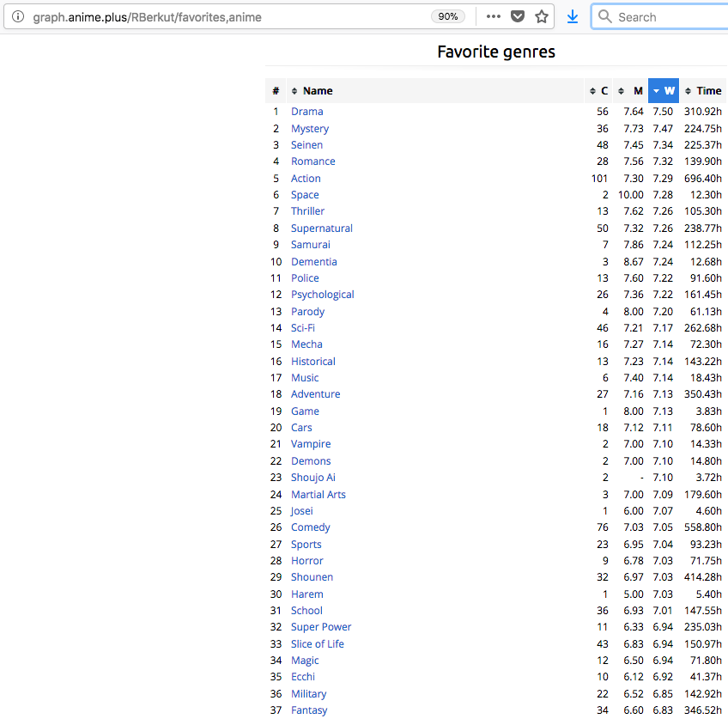
Task: Sort by the M mean column
Action: coord(632,91)
